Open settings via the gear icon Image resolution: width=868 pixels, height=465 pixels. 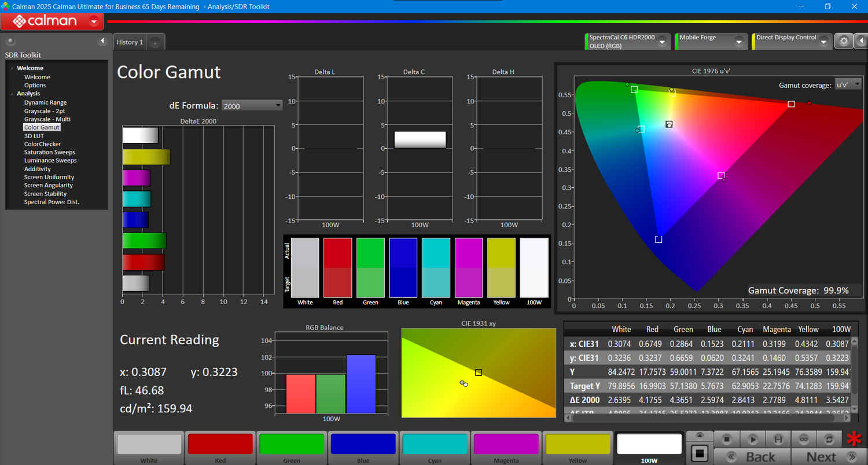(x=844, y=41)
